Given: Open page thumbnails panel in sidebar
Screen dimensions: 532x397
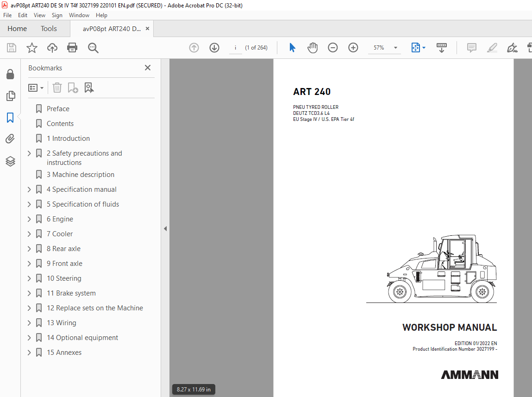Looking at the screenshot, I should click(11, 96).
